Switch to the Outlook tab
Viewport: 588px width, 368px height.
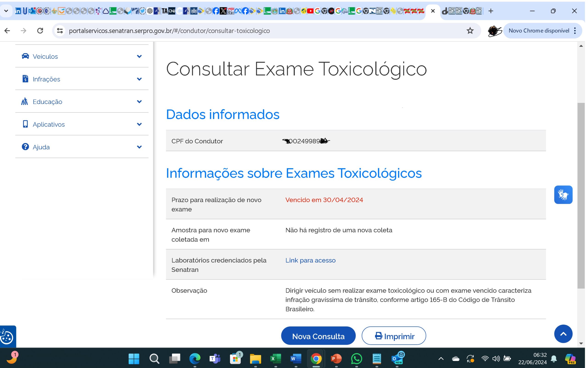[32, 11]
